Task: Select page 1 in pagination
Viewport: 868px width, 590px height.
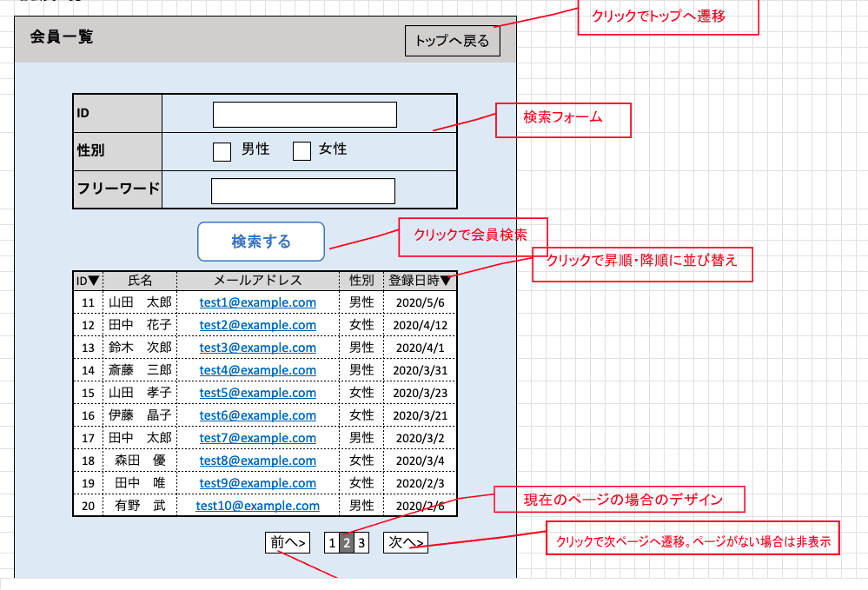Action: [x=331, y=543]
